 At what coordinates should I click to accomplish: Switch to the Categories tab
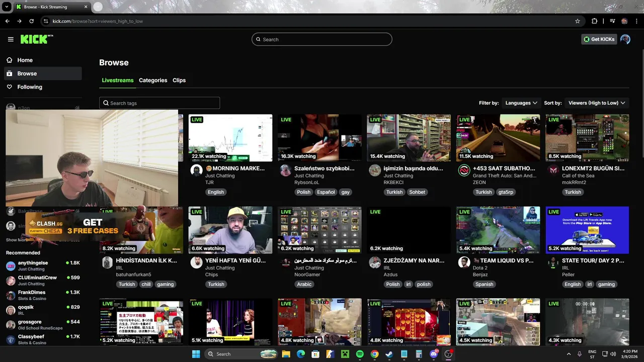pyautogui.click(x=153, y=80)
